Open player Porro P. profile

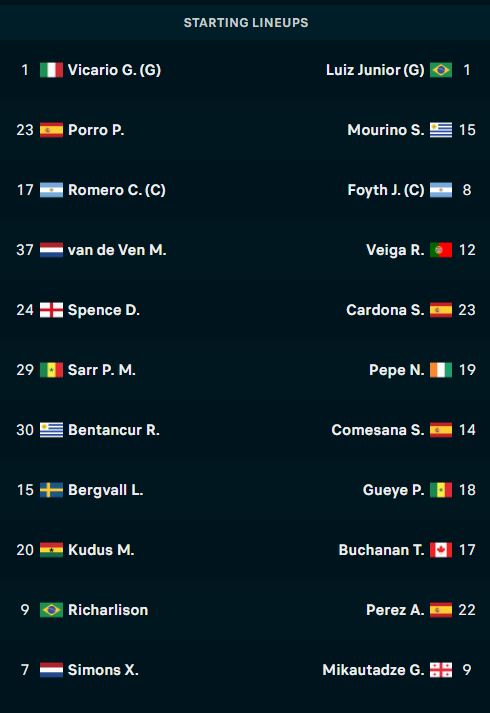(96, 130)
